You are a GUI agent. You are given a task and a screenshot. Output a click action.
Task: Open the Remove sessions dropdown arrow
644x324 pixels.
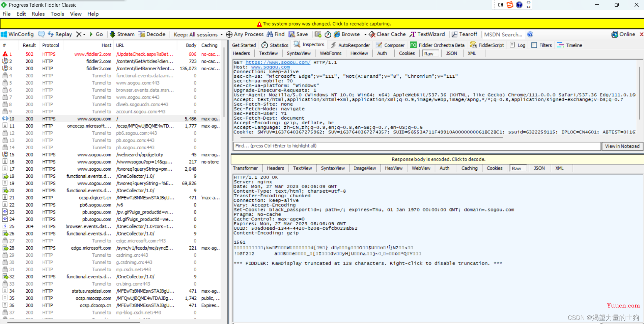click(x=84, y=34)
